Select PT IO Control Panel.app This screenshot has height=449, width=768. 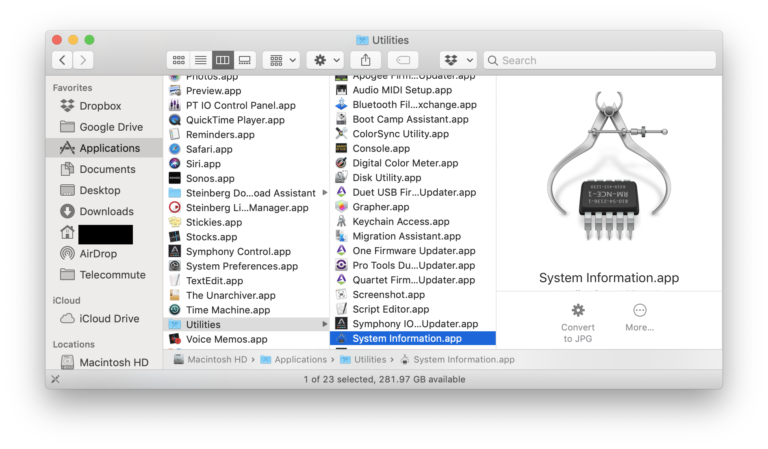(246, 105)
